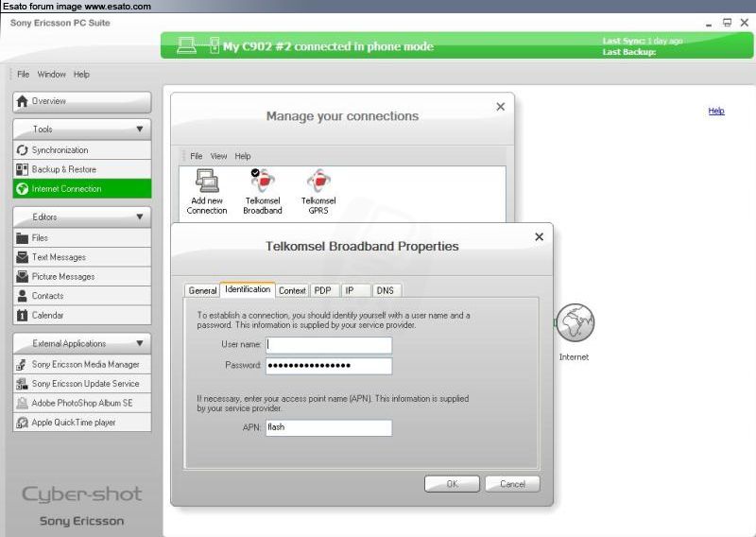Switch to the DNS tab
This screenshot has height=537, width=756.
(387, 290)
